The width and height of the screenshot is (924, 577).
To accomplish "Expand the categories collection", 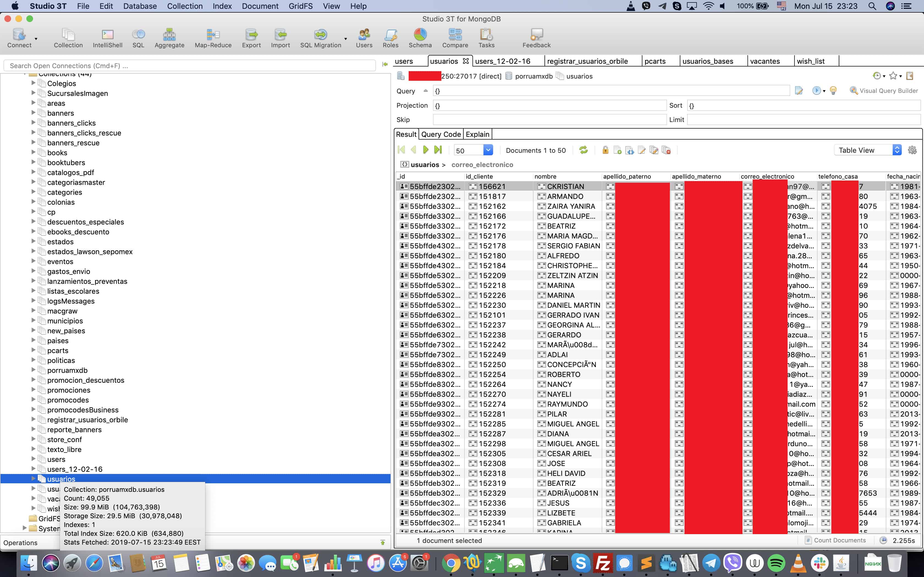I will coord(33,192).
